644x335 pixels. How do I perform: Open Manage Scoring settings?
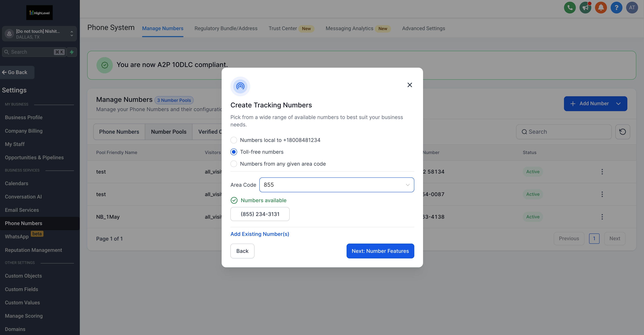[x=24, y=316]
